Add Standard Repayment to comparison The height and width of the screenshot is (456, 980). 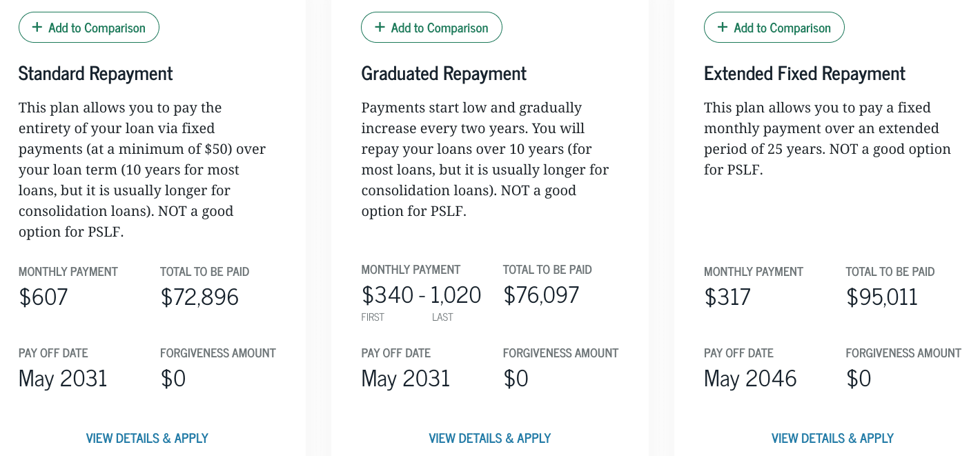coord(89,27)
